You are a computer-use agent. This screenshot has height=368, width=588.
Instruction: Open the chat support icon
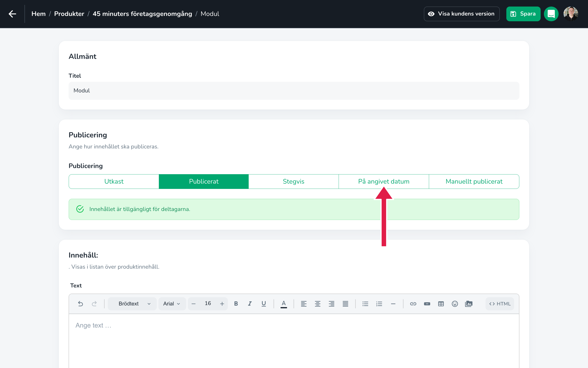coord(551,14)
